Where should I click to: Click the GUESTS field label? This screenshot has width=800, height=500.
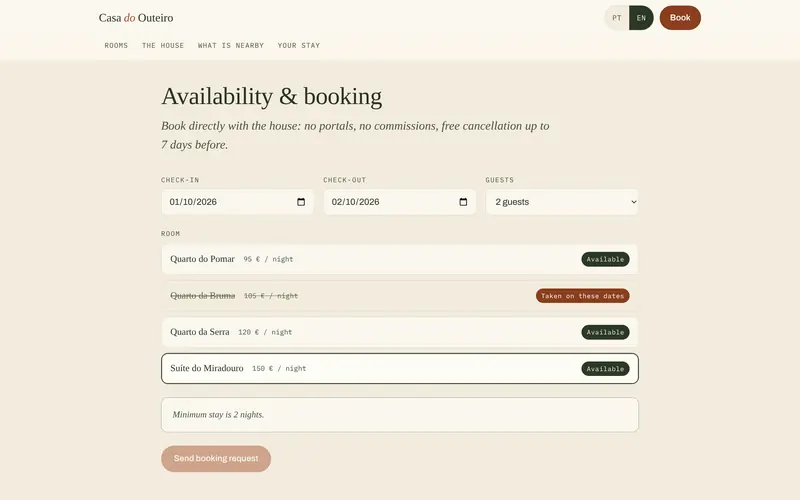[x=499, y=180]
